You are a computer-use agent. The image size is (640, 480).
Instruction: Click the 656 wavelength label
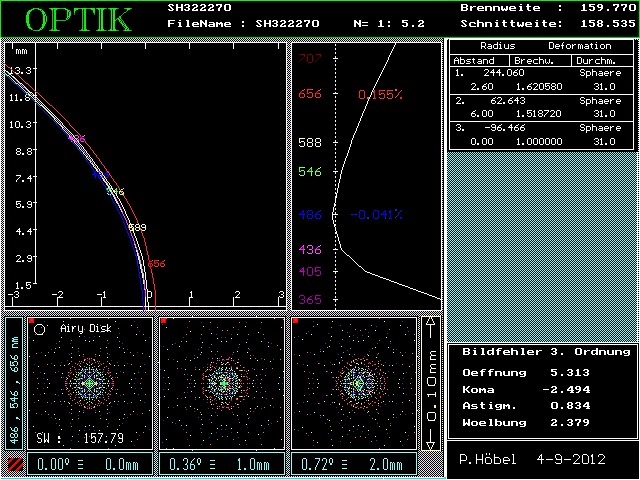point(310,94)
